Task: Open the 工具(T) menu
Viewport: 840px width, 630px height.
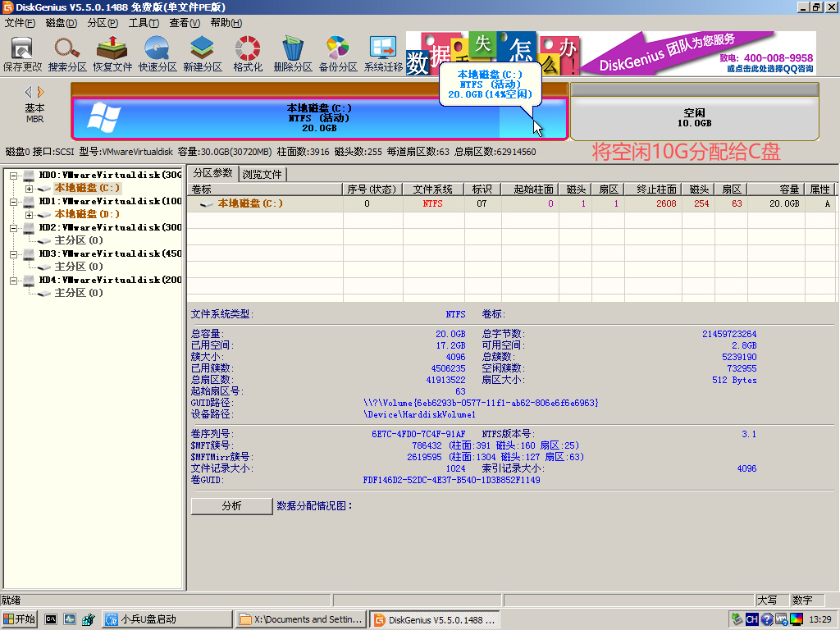Action: point(144,22)
